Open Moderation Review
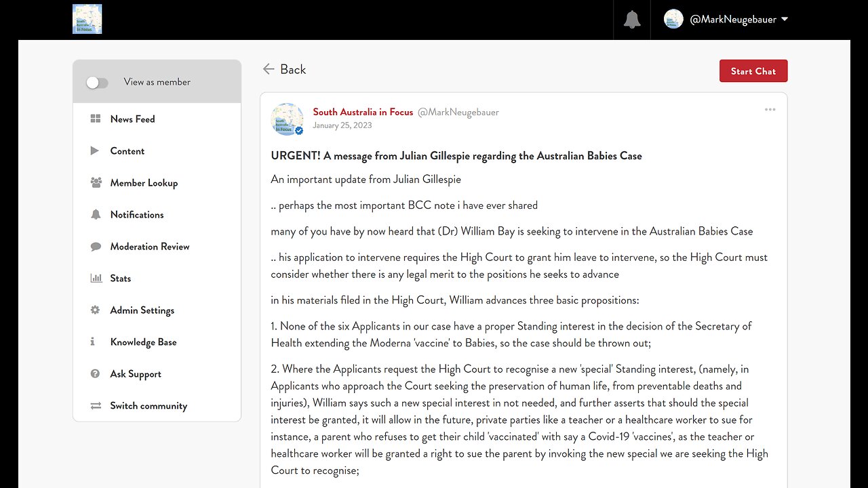868x488 pixels. point(150,246)
